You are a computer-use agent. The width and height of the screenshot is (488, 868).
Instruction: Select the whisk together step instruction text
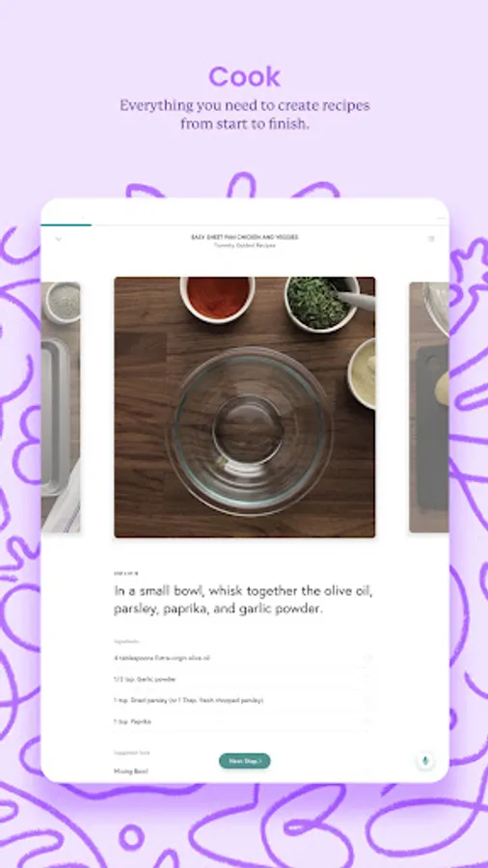pos(243,600)
